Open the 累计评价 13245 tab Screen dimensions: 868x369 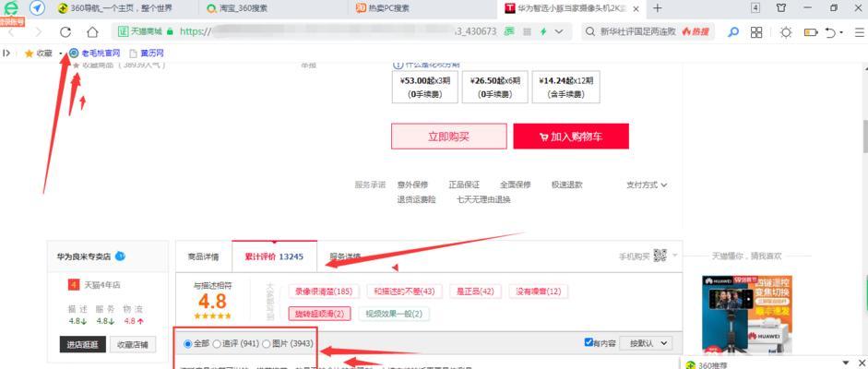click(275, 256)
